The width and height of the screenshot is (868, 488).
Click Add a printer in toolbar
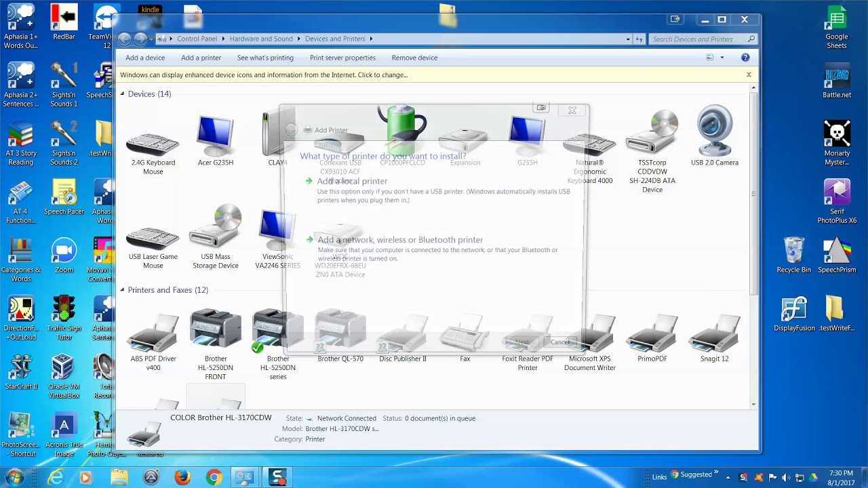pos(201,58)
